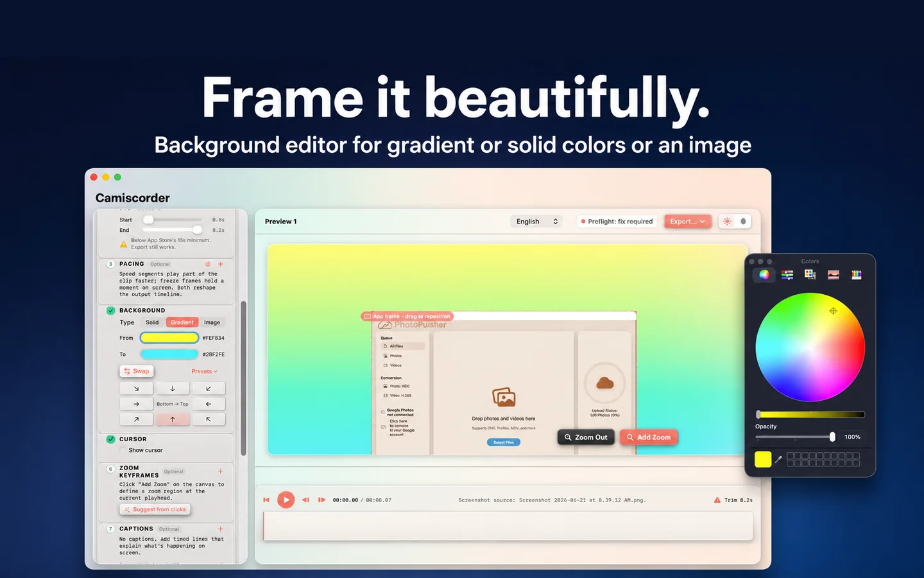Click the 100% opacity value field

(852, 437)
